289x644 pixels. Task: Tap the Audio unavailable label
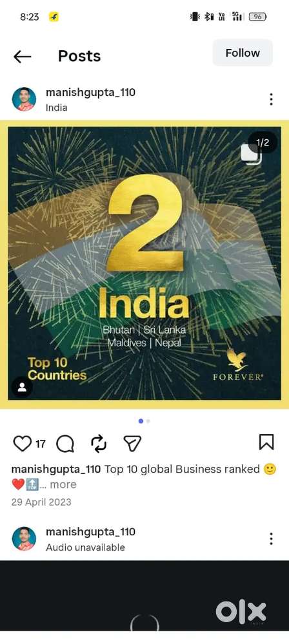[85, 547]
